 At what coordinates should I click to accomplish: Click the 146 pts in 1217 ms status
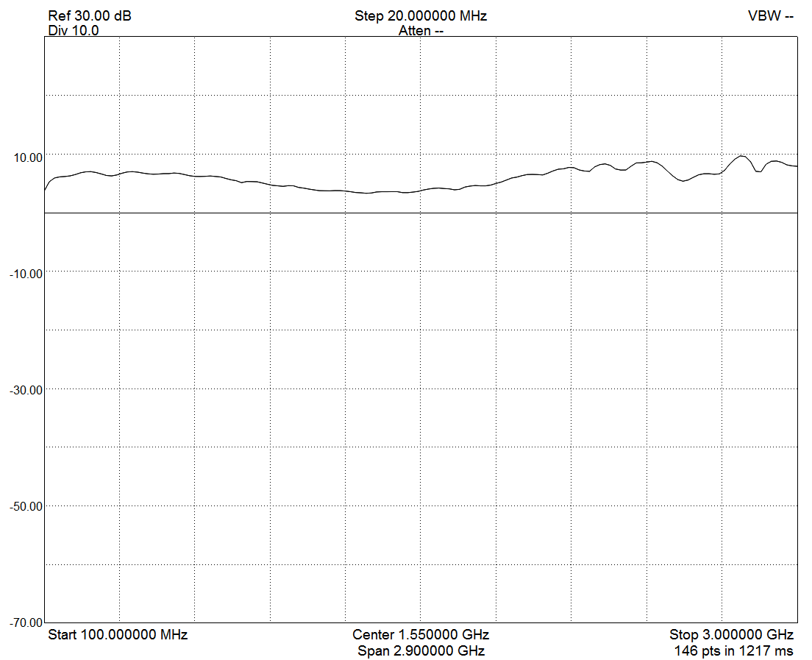(733, 650)
